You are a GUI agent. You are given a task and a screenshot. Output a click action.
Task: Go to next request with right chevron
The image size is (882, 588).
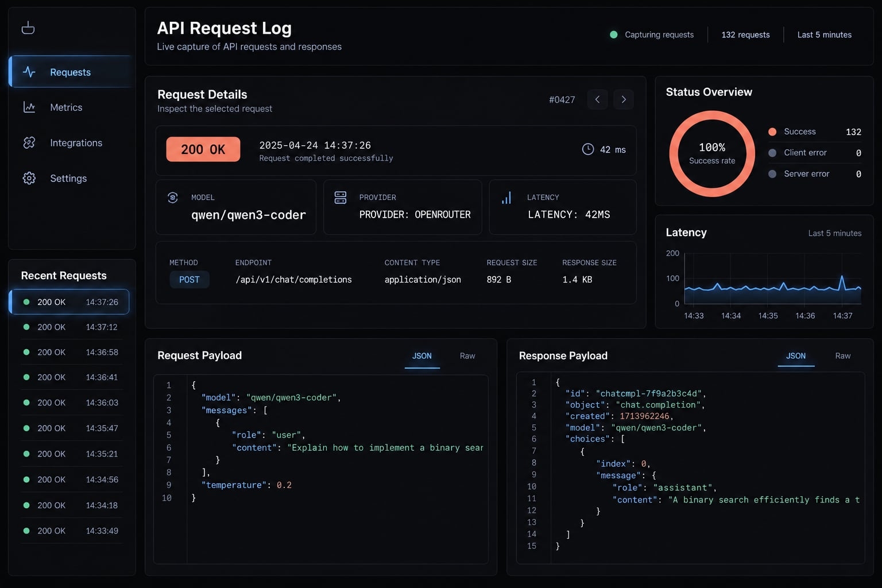click(624, 99)
